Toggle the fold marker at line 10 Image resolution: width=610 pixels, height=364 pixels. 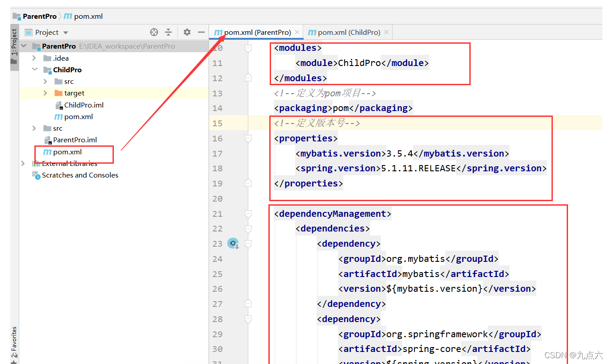[248, 48]
